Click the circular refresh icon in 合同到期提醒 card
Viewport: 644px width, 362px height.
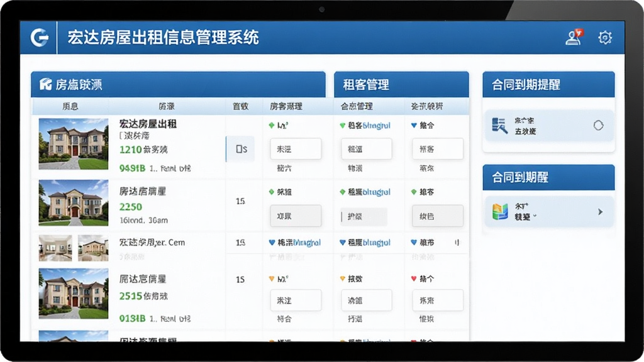pos(599,125)
